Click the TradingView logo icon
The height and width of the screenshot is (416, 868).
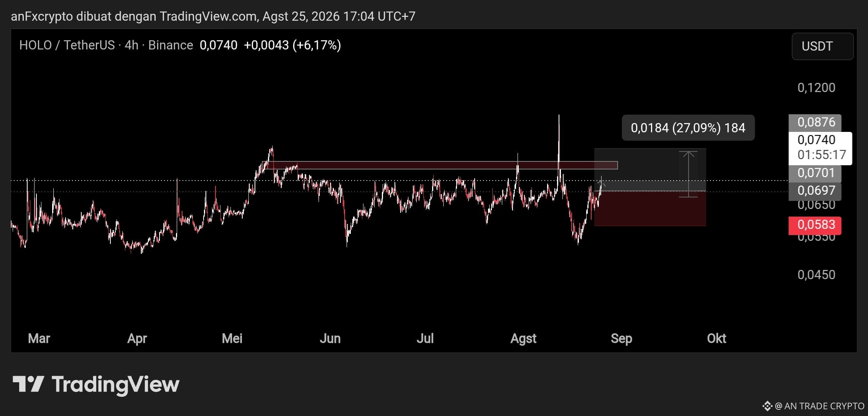tap(28, 384)
